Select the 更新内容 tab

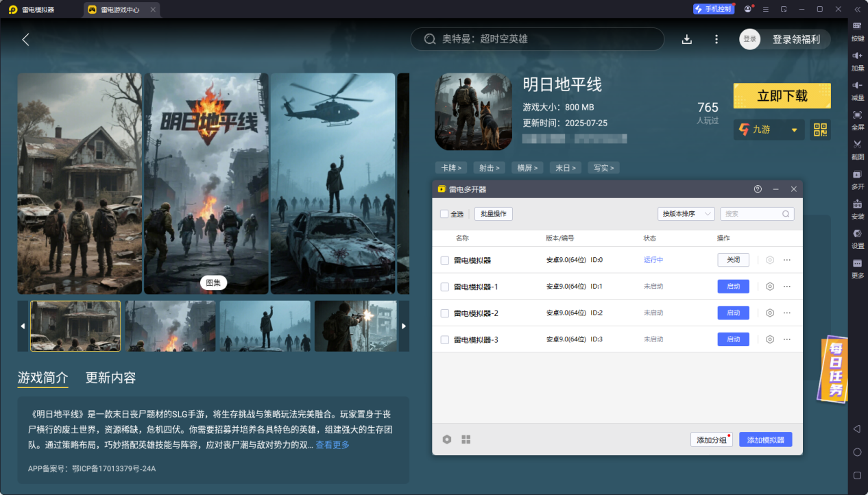click(110, 378)
